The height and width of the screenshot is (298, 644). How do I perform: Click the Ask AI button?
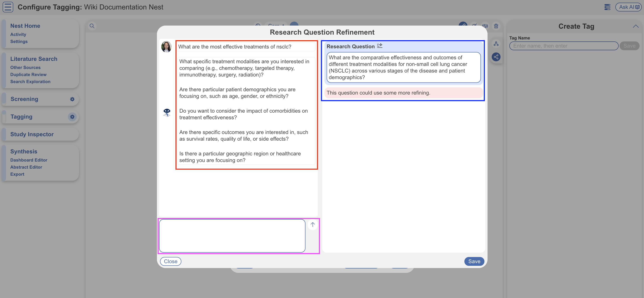pos(629,7)
